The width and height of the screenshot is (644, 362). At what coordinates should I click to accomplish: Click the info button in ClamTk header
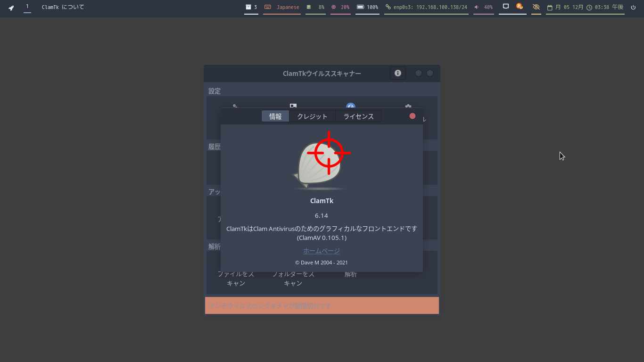(398, 73)
